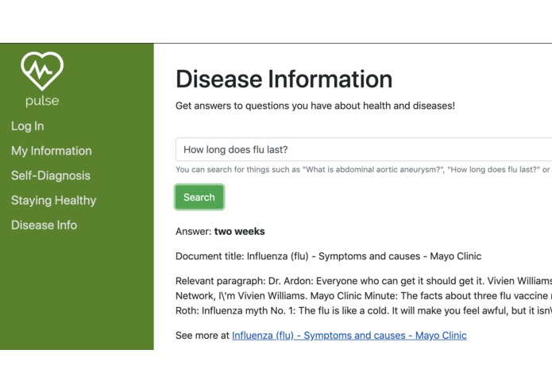This screenshot has height=392, width=552.
Task: Navigate to Staying Healthy
Action: point(53,201)
